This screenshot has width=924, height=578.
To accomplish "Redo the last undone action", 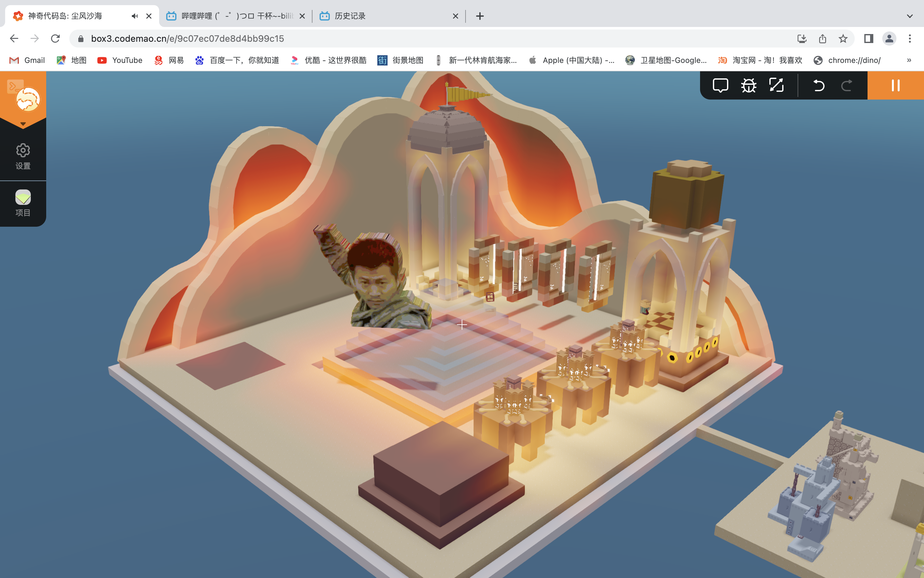I will pyautogui.click(x=846, y=85).
